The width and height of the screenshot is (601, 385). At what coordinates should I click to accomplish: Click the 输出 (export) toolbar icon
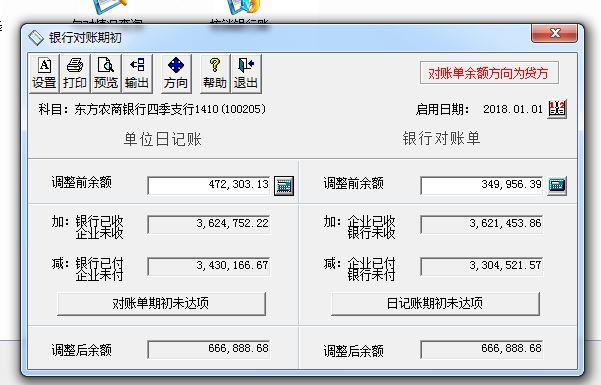137,73
